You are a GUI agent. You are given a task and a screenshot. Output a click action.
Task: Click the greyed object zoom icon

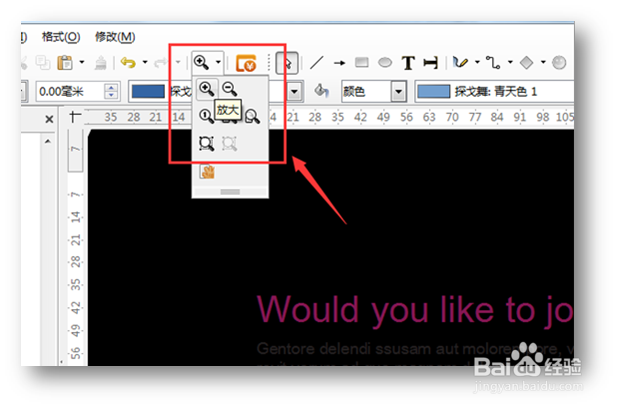[229, 144]
